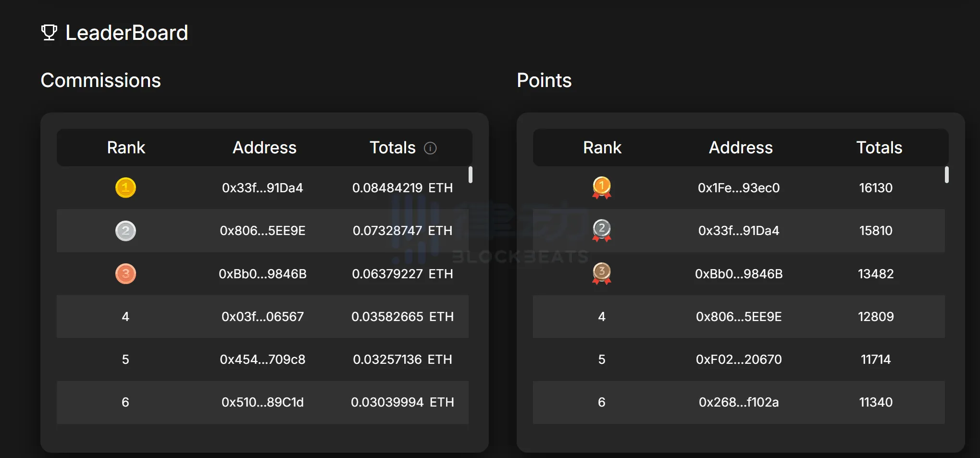This screenshot has width=980, height=458.
Task: Select address 0x03f...06567 in Commissions
Action: coord(262,317)
